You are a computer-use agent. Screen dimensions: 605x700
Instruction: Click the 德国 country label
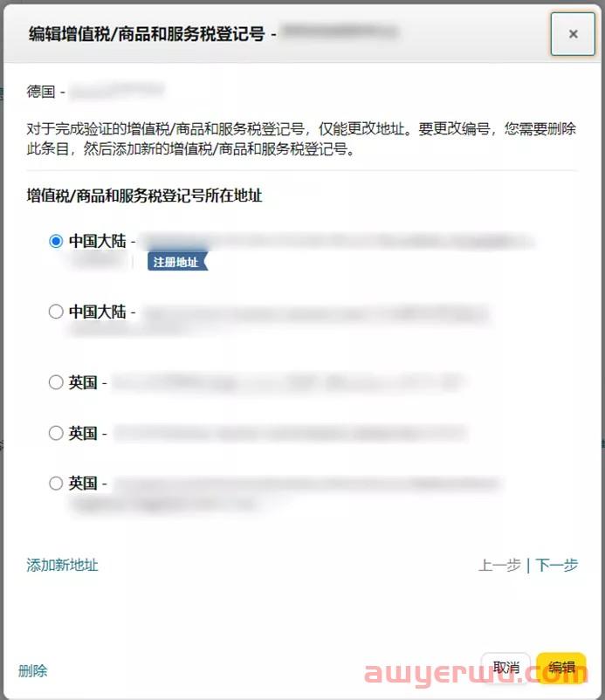pyautogui.click(x=41, y=92)
